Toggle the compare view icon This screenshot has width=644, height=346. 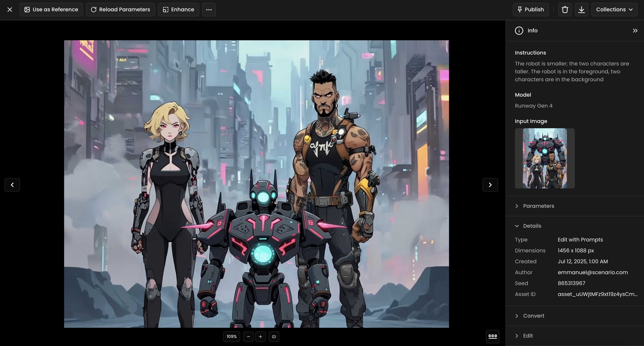[x=274, y=336]
